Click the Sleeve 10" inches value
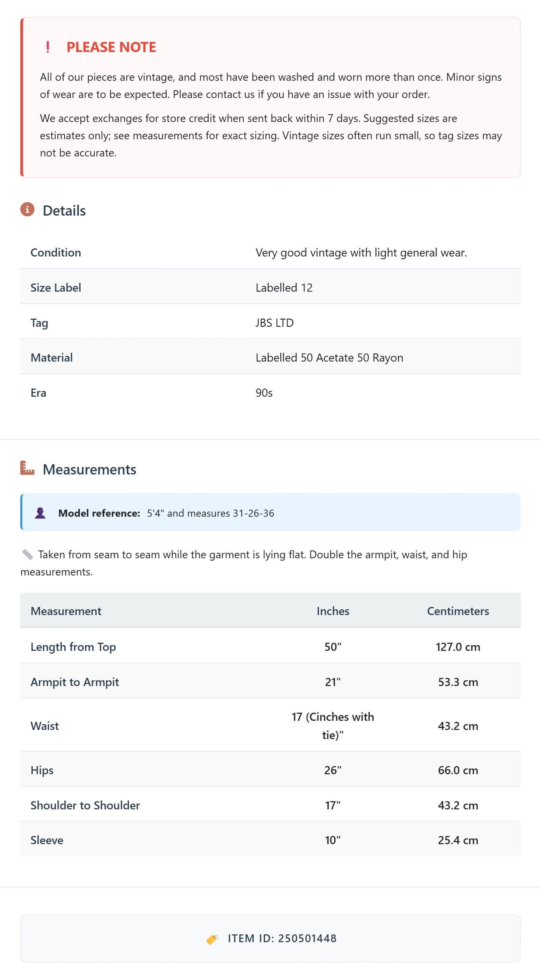This screenshot has height=980, width=541. (x=333, y=840)
